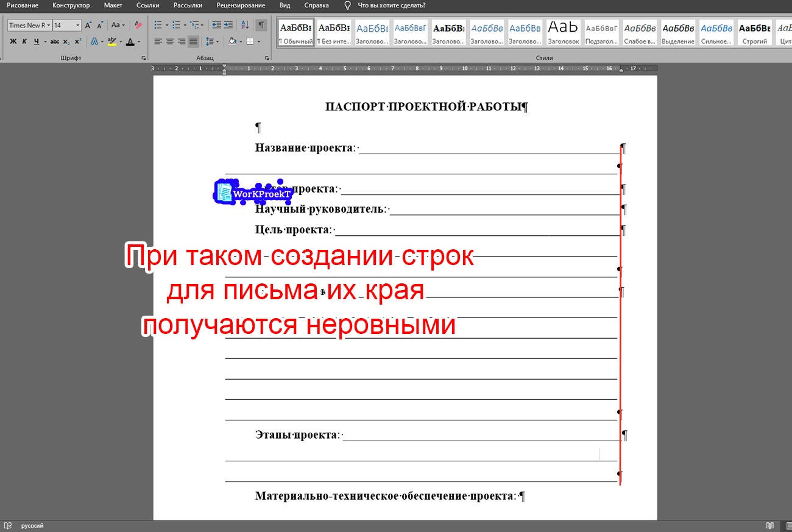Open the text highlight color dropdown arrow

coord(121,41)
